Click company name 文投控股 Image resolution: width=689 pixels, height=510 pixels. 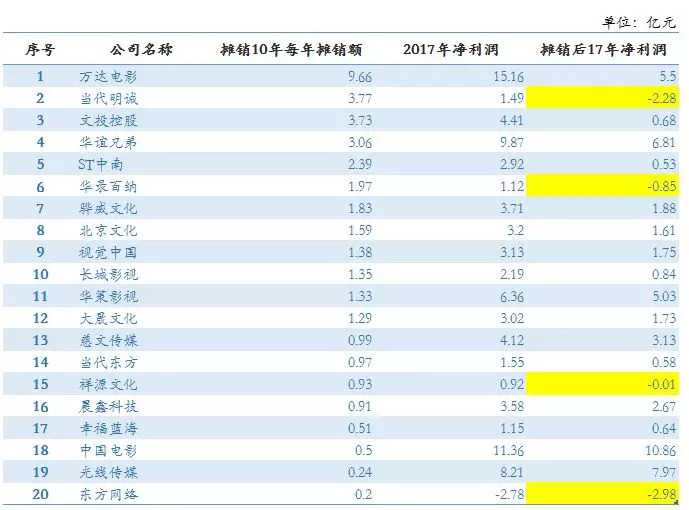pos(109,120)
